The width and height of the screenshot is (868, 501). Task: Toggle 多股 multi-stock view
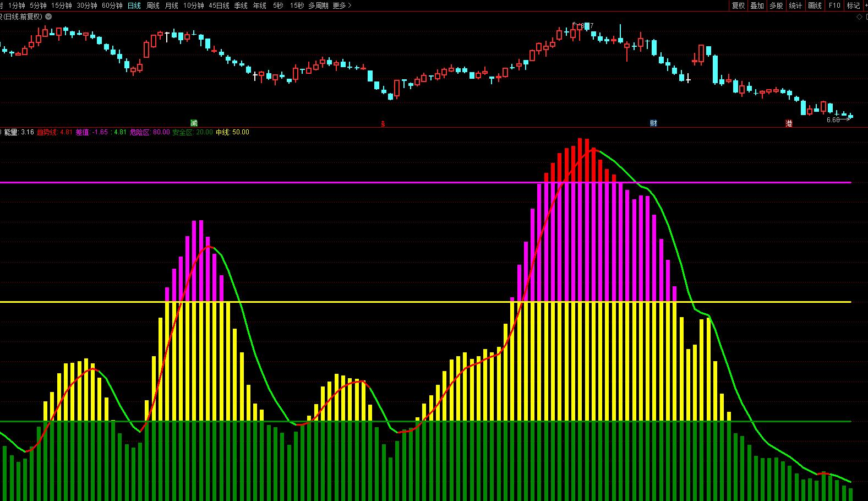[776, 6]
